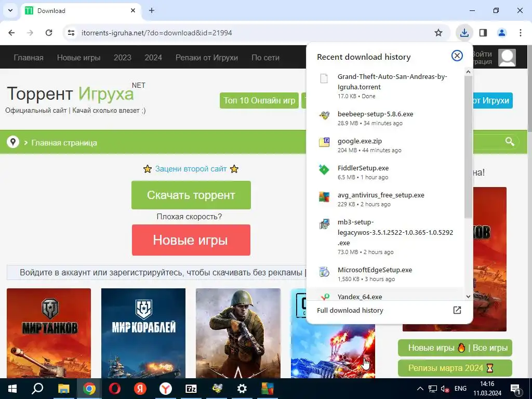This screenshot has width=532, height=399.
Task: Click the Grand-Theft-Auto torrent file icon
Action: coord(324,78)
